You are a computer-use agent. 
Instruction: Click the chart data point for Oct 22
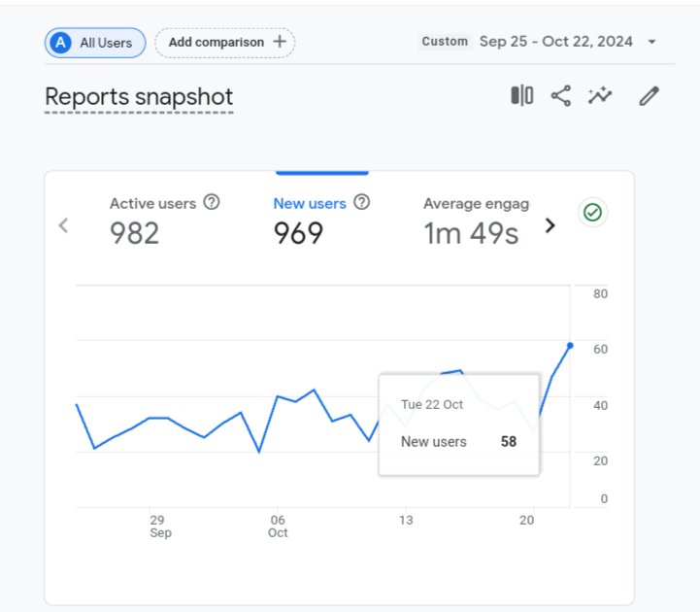(570, 345)
